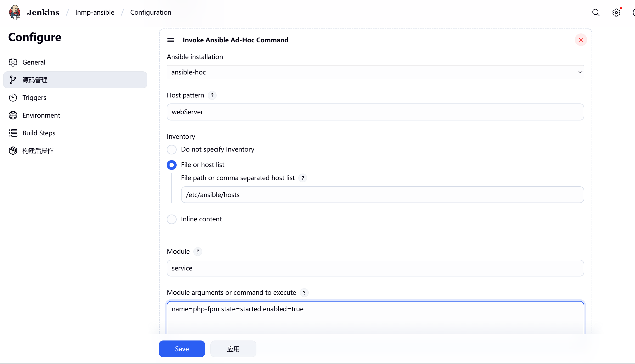Open Manage Jenkins gear icon
Screen dimensions: 635x364
coord(616,13)
